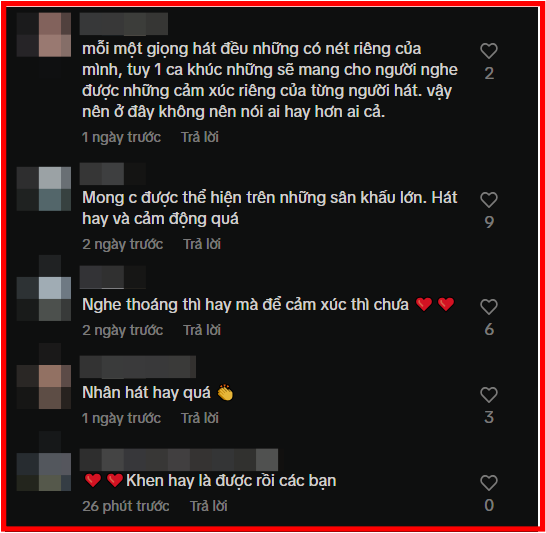This screenshot has width=546, height=533.
Task: Open username above 'mỗi một giọng hát' comment
Action: click(124, 24)
